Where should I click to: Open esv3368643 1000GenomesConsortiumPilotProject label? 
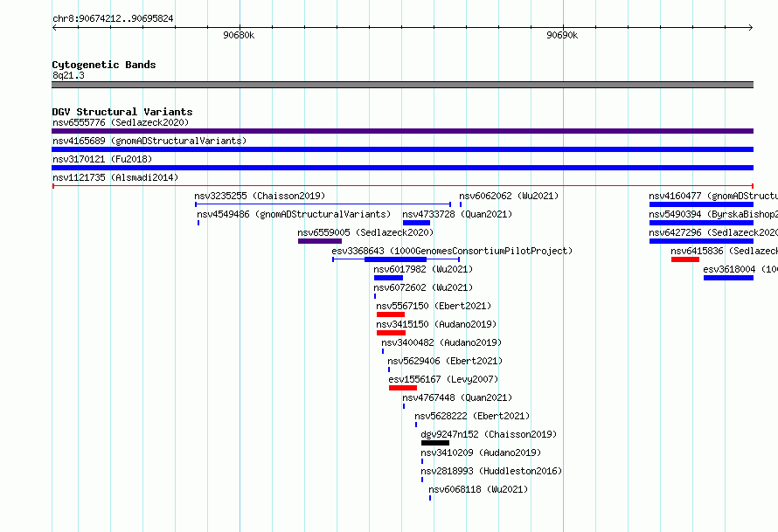point(452,251)
